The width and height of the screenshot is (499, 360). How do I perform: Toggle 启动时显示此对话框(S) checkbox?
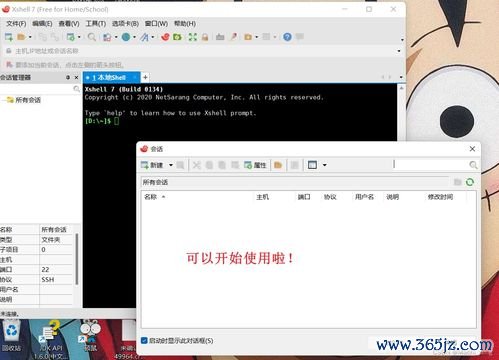tap(144, 340)
